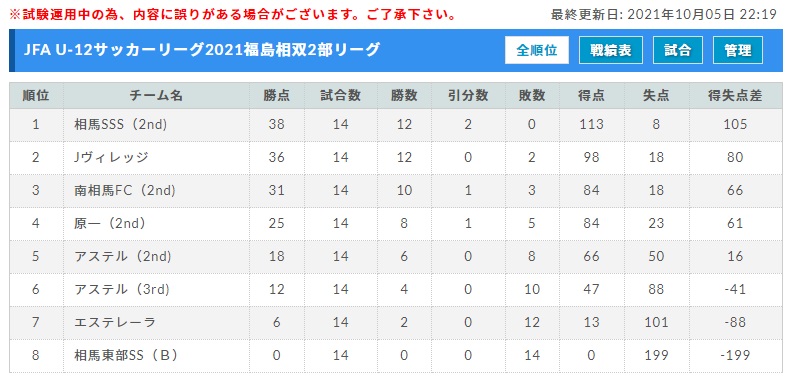Click the 得点 column header
Viewport: 797px width, 386px height.
click(592, 96)
